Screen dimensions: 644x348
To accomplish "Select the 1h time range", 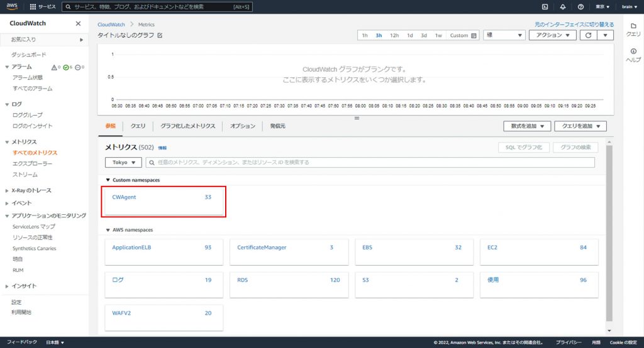I will (x=365, y=36).
